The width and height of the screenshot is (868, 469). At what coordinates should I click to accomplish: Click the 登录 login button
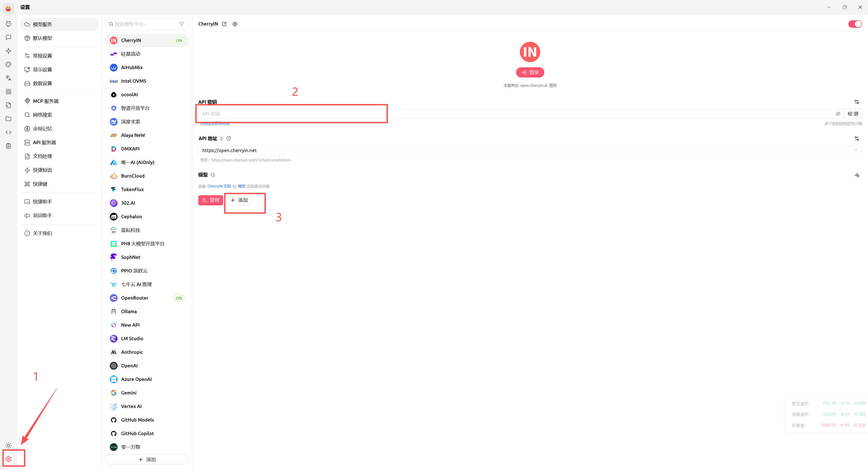(x=530, y=72)
